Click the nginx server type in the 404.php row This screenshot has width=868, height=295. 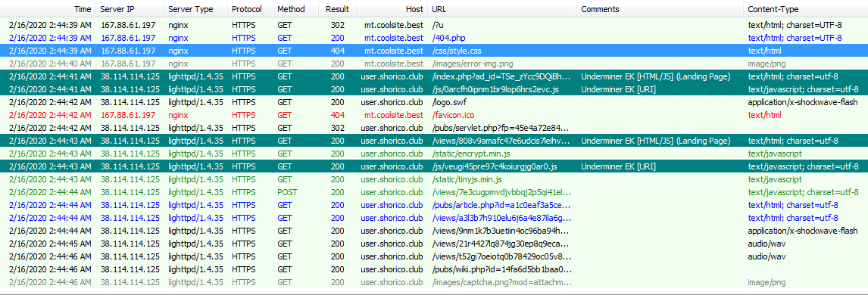178,38
